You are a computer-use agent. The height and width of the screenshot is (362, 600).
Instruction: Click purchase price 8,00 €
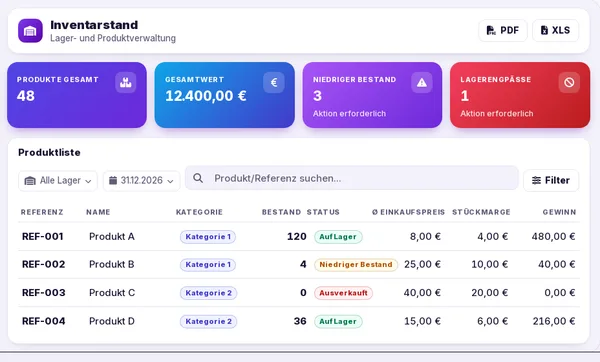(x=425, y=236)
